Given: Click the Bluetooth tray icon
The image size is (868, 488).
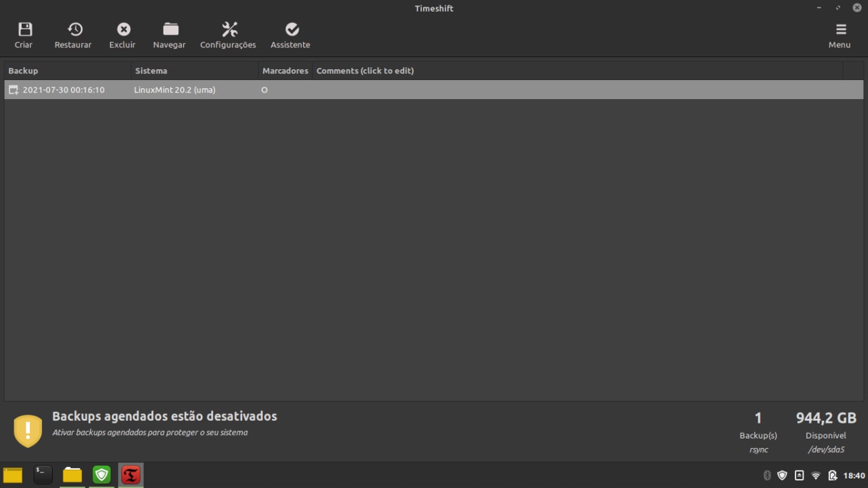Looking at the screenshot, I should click(767, 475).
